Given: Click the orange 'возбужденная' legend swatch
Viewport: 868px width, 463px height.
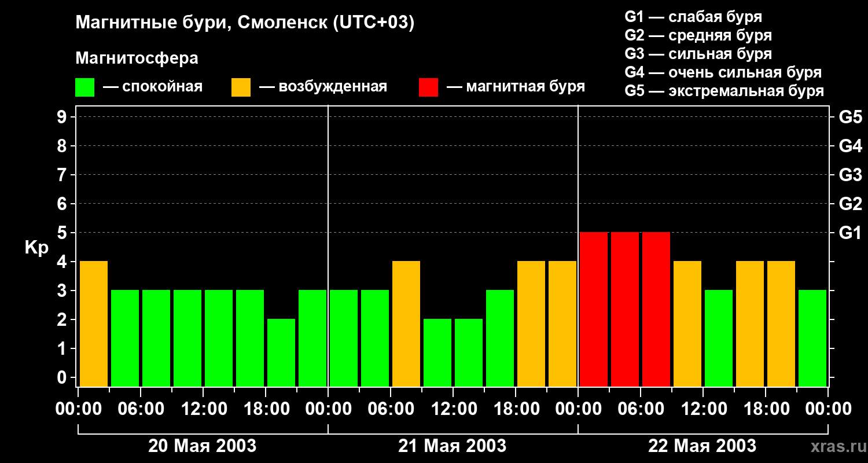Looking at the screenshot, I should click(x=241, y=87).
